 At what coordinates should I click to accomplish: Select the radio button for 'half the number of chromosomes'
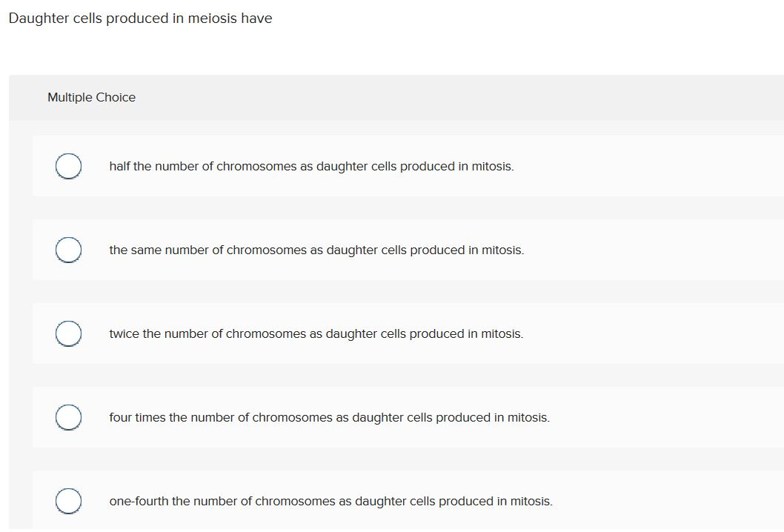(68, 166)
